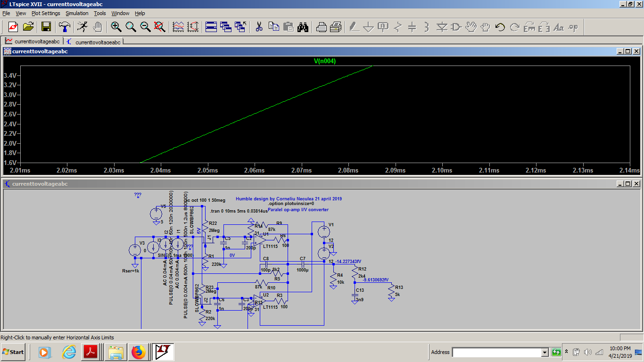Viewport: 644px width, 362px height.
Task: Click the Autorange plot icon
Action: [178, 27]
